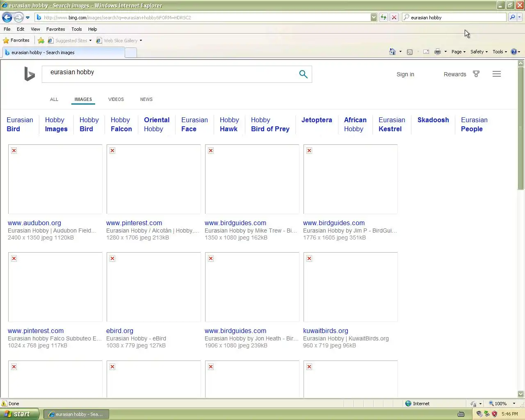This screenshot has height=420, width=525.
Task: Click the taskbar clock 5:46 PM
Action: [x=509, y=414]
